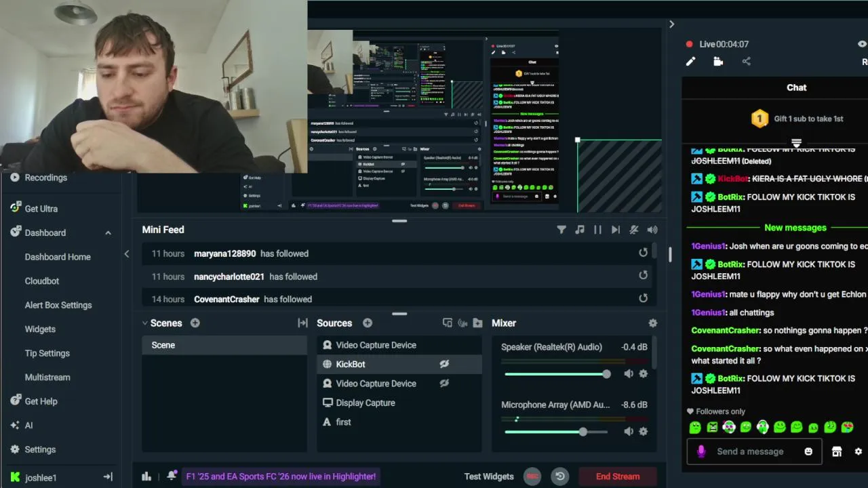Click the clip camera icon in the chat header
This screenshot has height=488, width=868.
pyautogui.click(x=718, y=62)
